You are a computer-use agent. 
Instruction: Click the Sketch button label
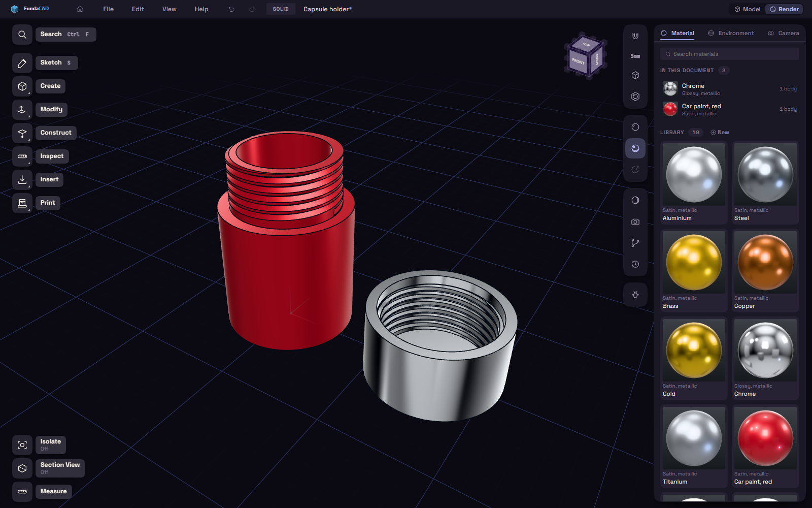(x=56, y=63)
